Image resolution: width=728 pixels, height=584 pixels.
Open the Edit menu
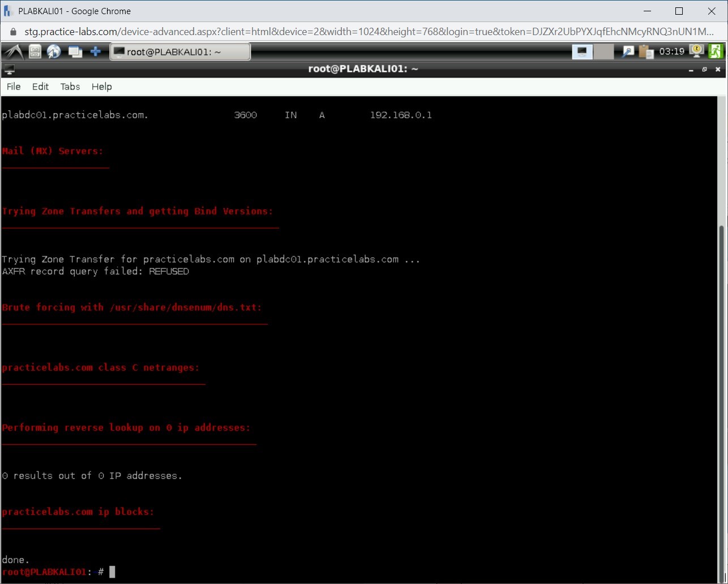pyautogui.click(x=40, y=87)
